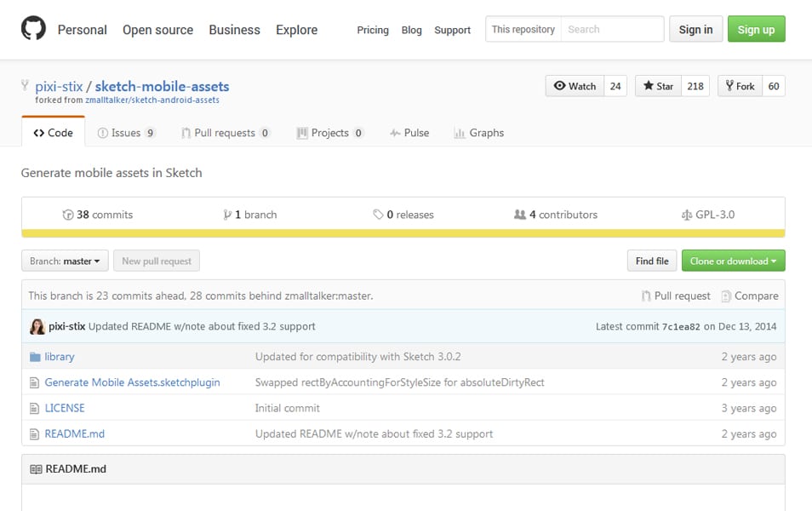View the 0 releases link
The image size is (812, 511).
[403, 215]
